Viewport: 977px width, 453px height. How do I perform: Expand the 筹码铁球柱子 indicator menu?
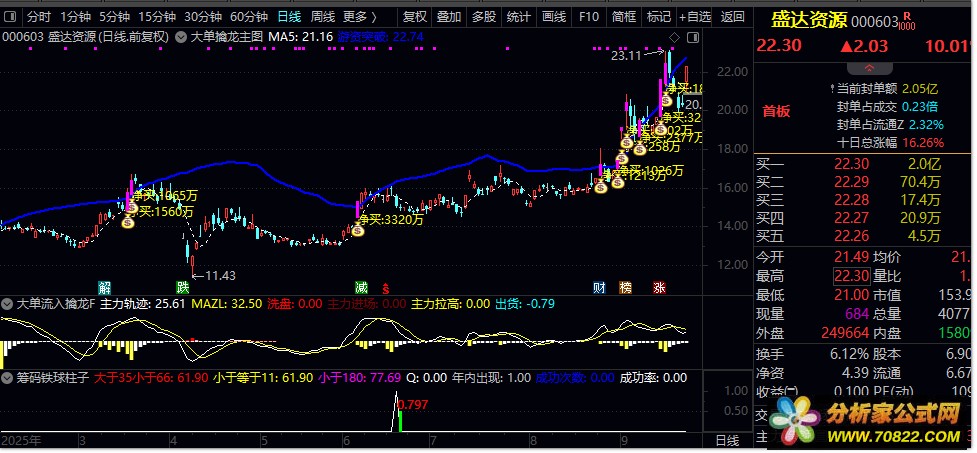click(x=7, y=378)
